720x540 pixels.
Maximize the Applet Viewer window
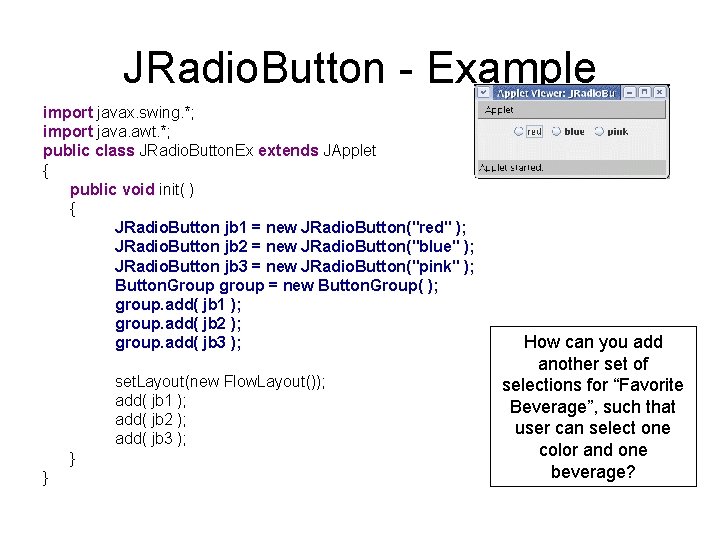(x=645, y=93)
